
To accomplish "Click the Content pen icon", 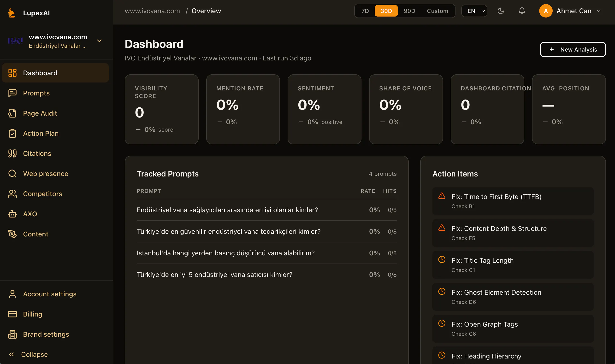I will click(12, 234).
